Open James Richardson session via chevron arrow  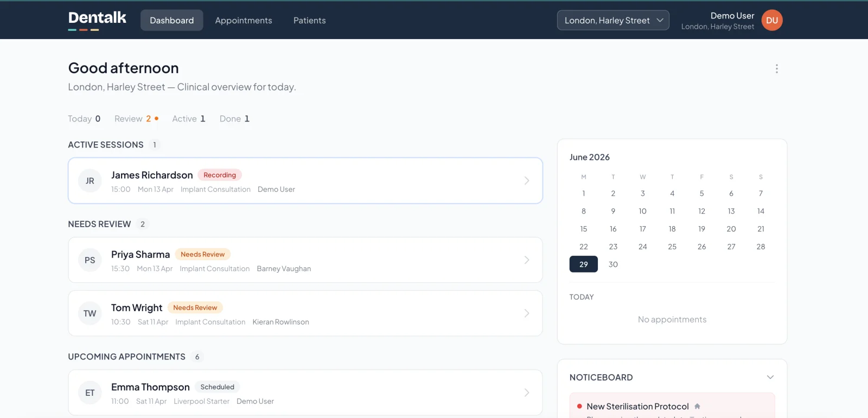[526, 181]
